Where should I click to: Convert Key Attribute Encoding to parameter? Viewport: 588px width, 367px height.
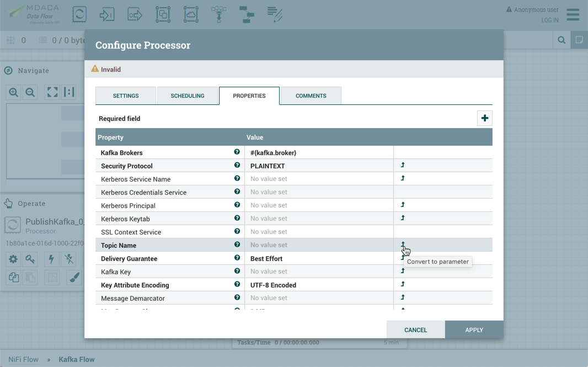coord(403,284)
